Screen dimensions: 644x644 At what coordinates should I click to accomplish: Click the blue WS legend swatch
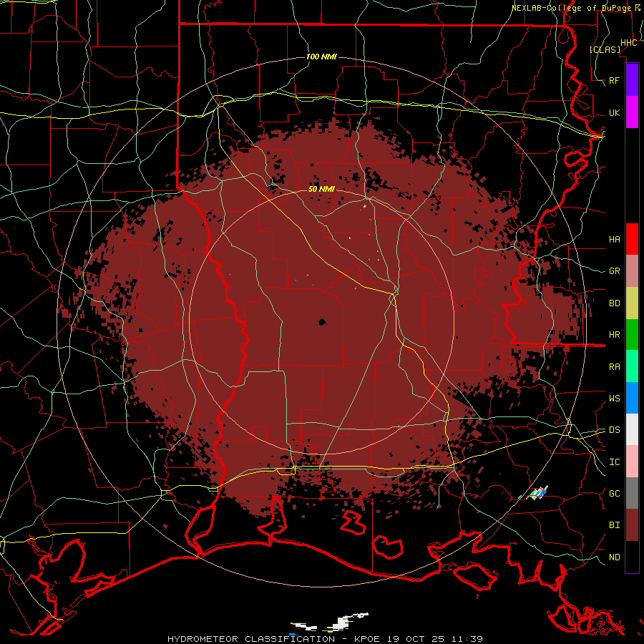(x=632, y=398)
